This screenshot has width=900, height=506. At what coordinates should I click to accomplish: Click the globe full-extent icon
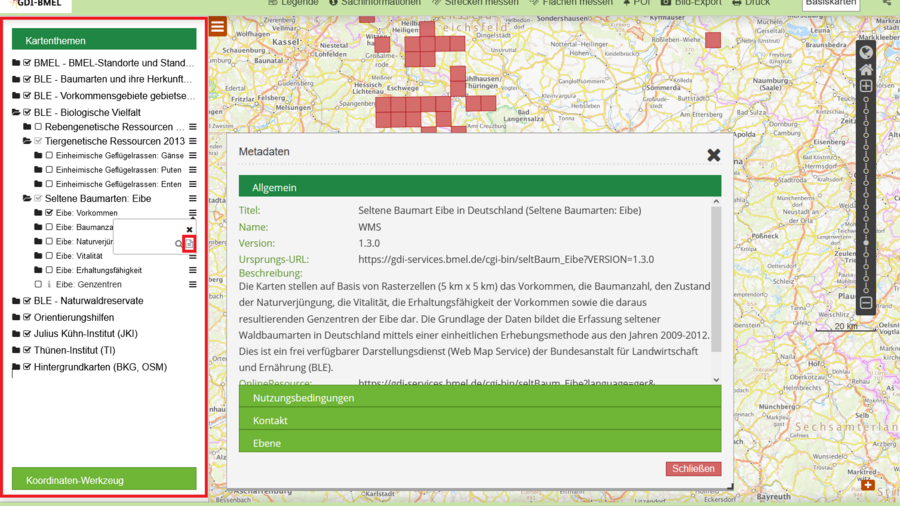click(866, 52)
